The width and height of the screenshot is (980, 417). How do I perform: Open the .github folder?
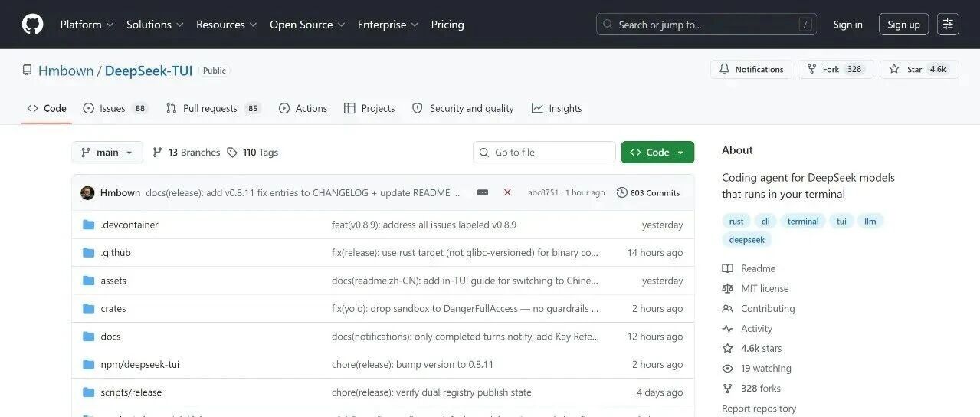click(x=116, y=252)
